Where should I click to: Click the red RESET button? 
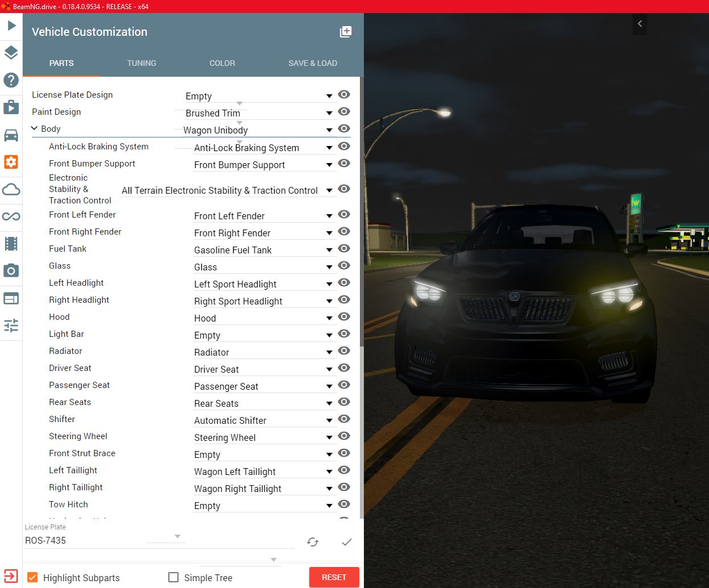pyautogui.click(x=334, y=577)
